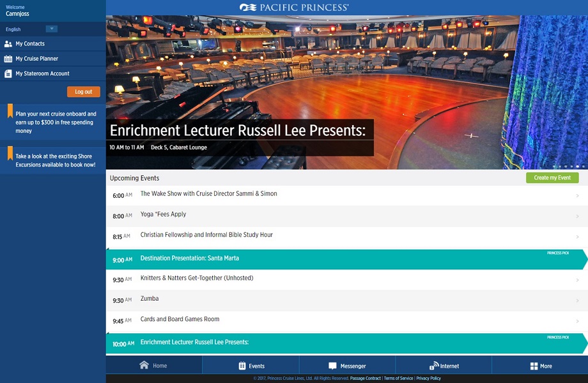Expand the Zumba event row arrow

coord(577,301)
